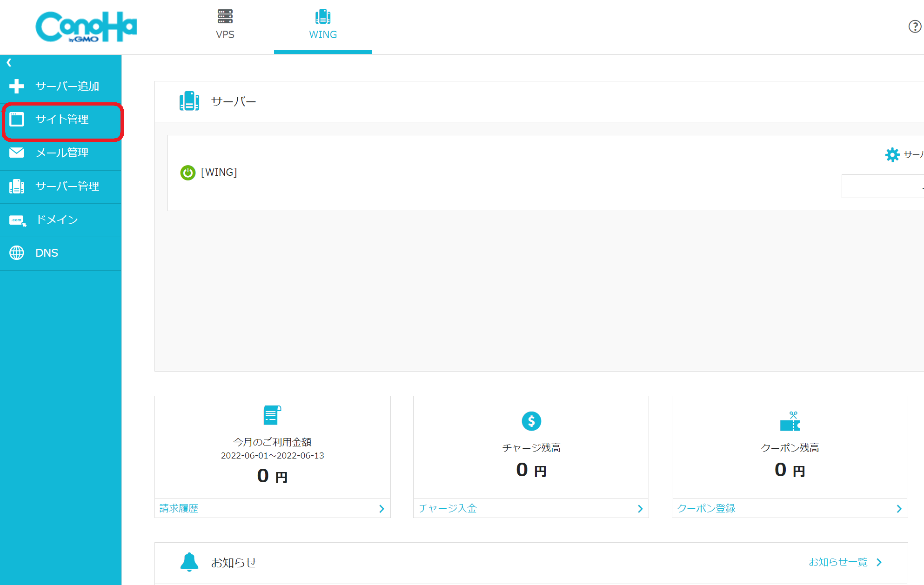Click the お知らせ bell icon

pos(189,562)
